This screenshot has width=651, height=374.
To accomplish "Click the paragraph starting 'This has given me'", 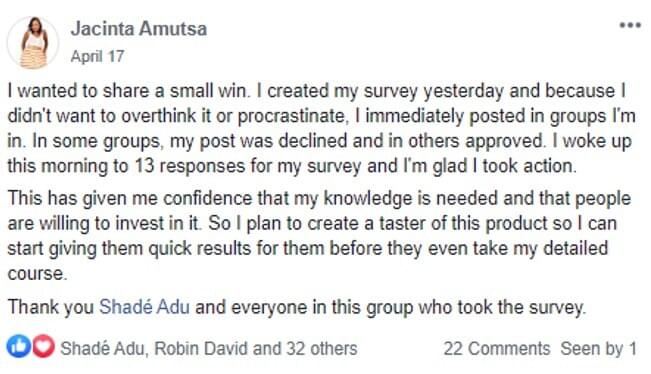I will click(x=319, y=235).
